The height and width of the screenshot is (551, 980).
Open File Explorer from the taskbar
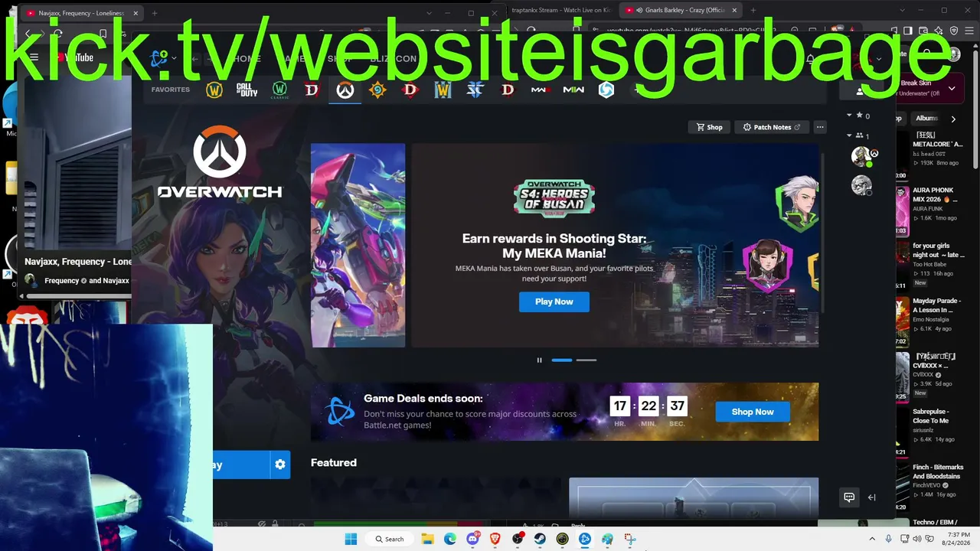427,539
